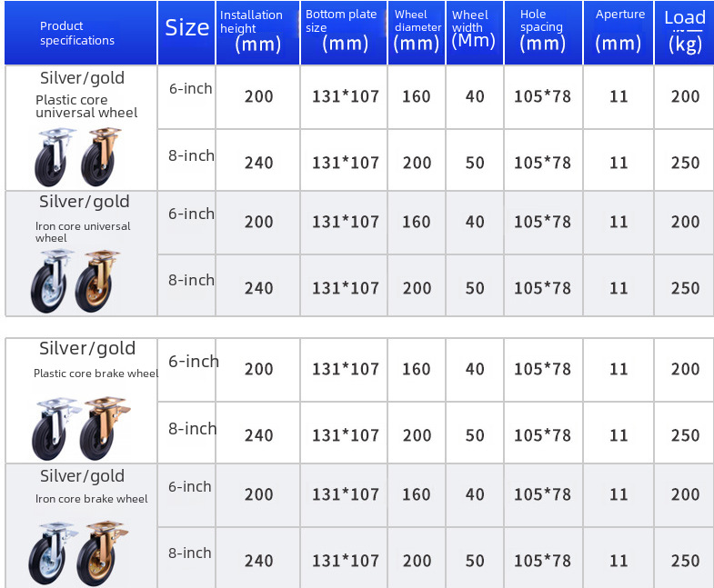
Task: Click the gold plastic core universal wheel image
Action: pyautogui.click(x=101, y=156)
